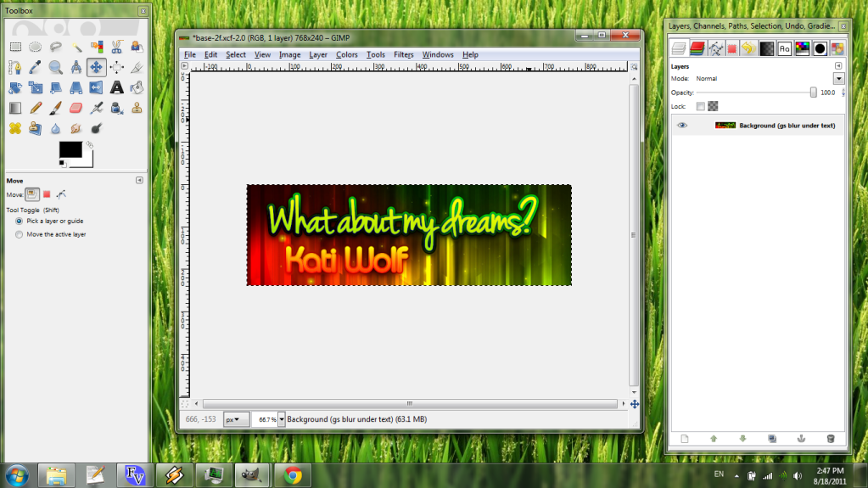Select the Measure compass tool
868x488 pixels.
point(76,68)
